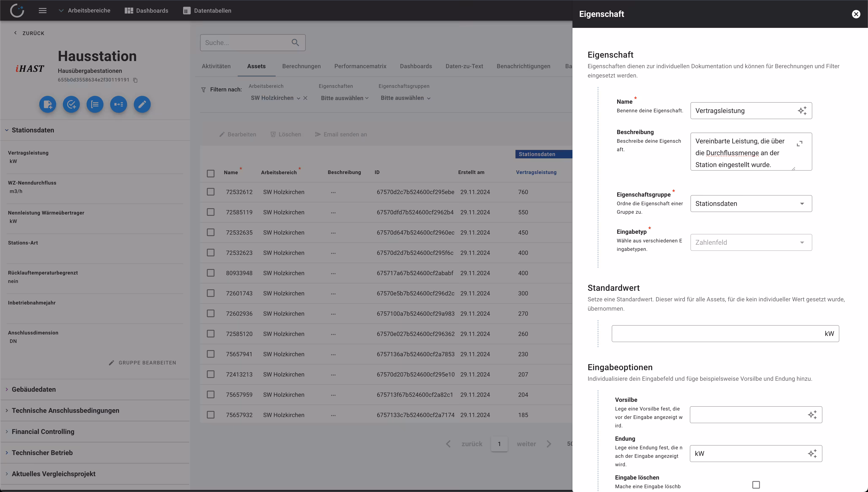Clear the SW Holzkirchen workspace filter
Viewport: 868px width, 492px height.
coord(305,98)
